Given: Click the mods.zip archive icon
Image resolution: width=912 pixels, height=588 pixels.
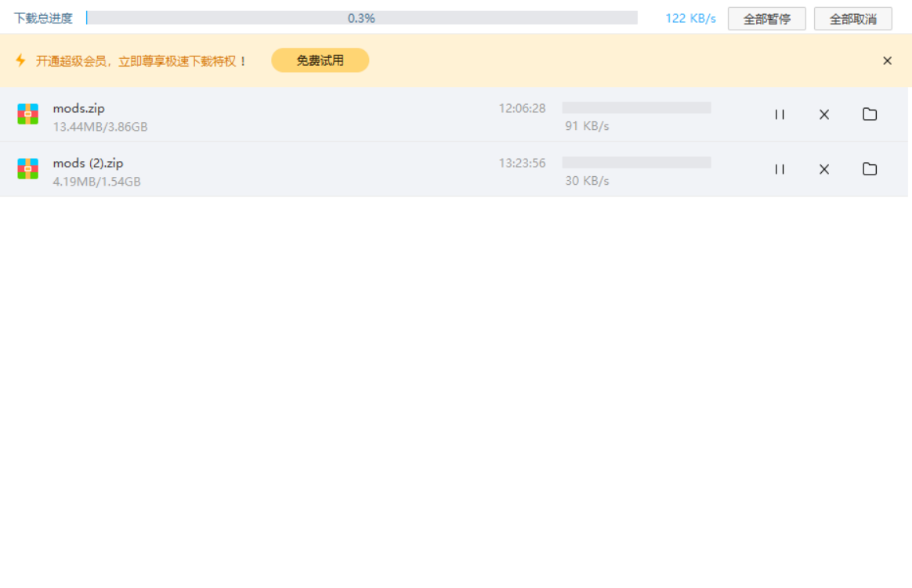Looking at the screenshot, I should [x=28, y=114].
